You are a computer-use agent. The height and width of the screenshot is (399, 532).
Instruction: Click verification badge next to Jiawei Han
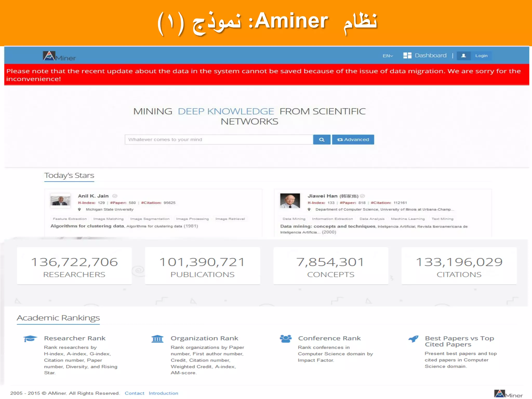point(363,196)
